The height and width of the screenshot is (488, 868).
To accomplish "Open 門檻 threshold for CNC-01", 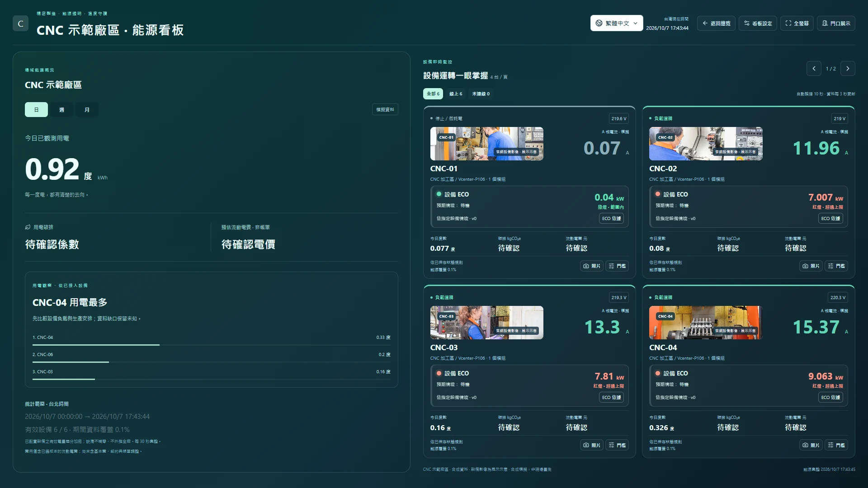I will pos(617,266).
